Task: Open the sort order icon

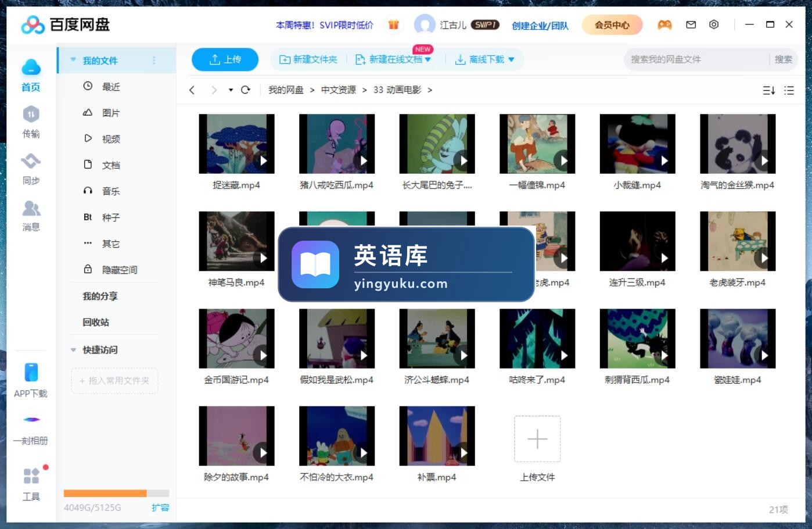Action: coord(768,90)
